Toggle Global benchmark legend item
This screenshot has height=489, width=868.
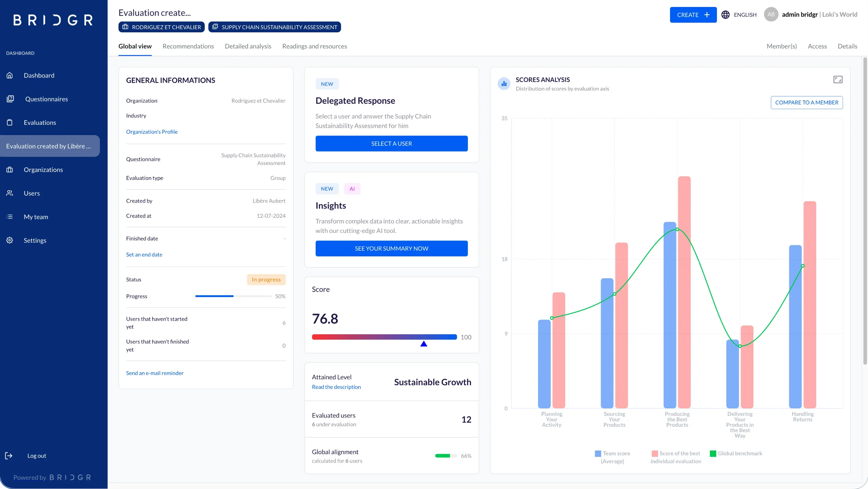[736, 453]
